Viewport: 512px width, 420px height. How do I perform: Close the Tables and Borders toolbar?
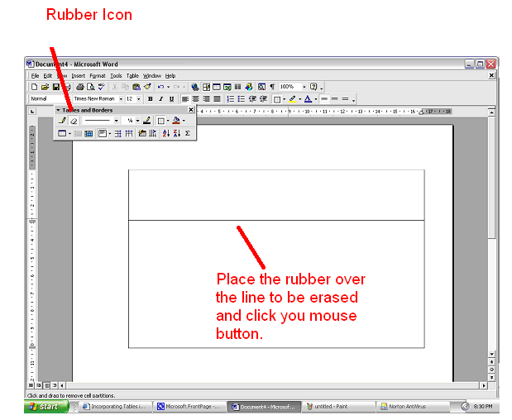point(191,110)
